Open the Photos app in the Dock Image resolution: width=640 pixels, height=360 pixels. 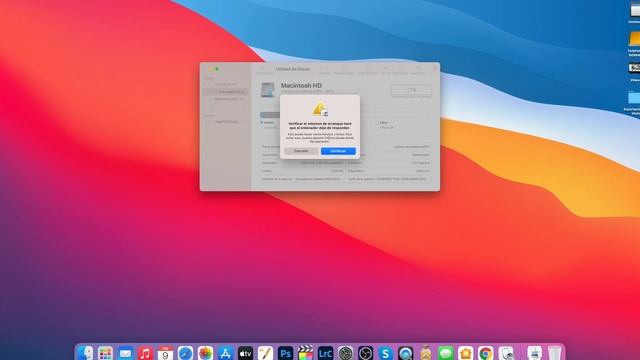tap(205, 353)
